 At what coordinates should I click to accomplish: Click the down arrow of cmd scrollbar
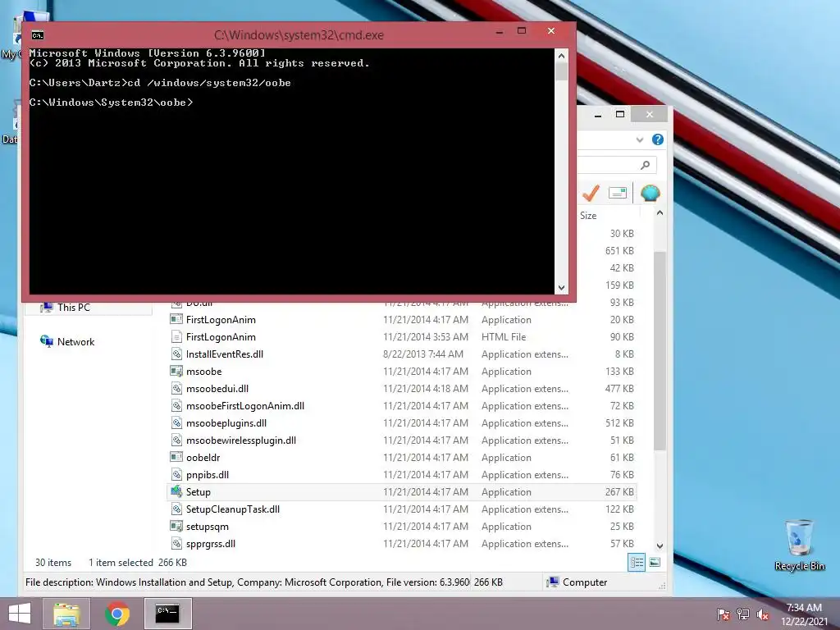pyautogui.click(x=561, y=287)
